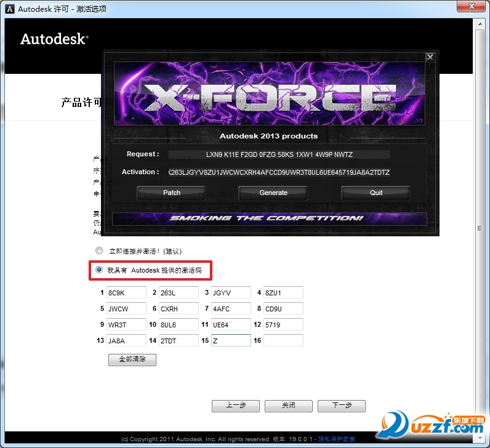Click the Autodesk logo in header
The width and height of the screenshot is (490, 448).
[x=54, y=39]
